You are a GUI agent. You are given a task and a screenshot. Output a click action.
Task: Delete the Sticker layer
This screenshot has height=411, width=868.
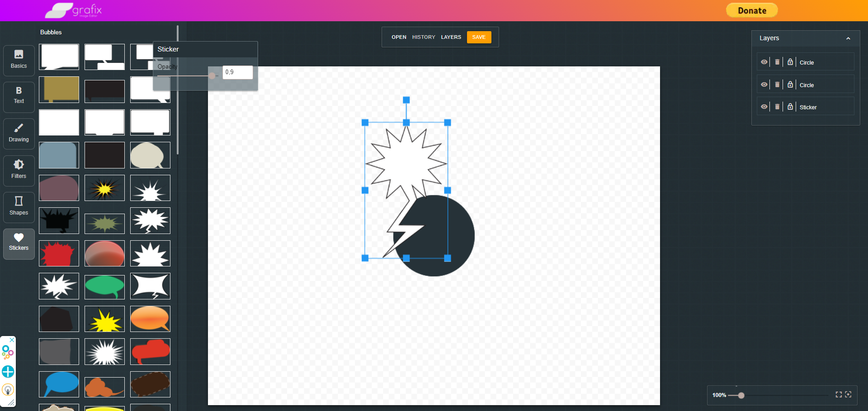[777, 107]
